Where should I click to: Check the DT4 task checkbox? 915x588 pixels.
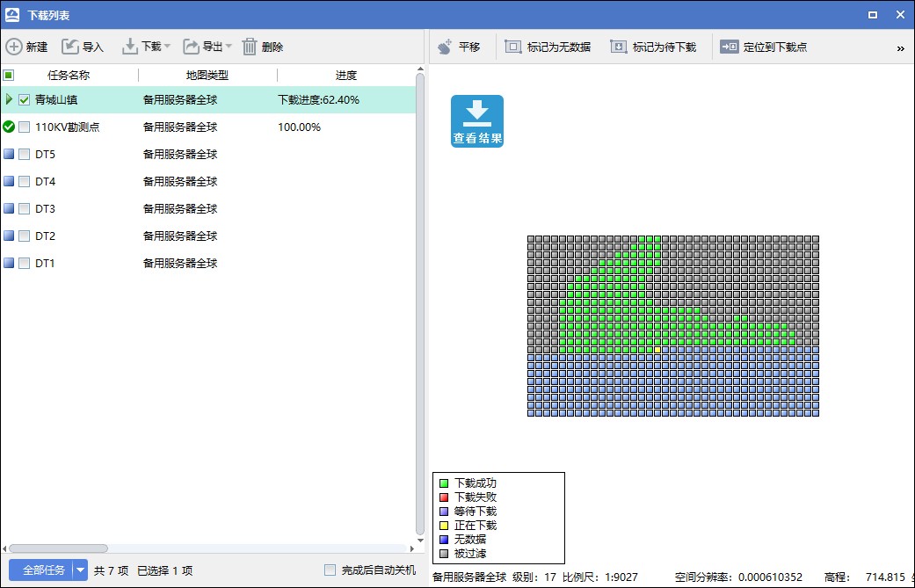(x=24, y=181)
